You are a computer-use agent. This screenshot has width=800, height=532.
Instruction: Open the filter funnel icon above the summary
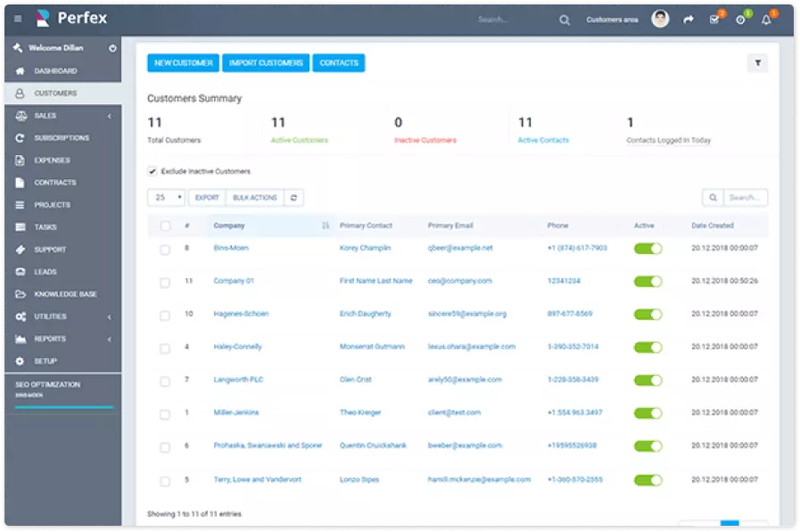click(758, 62)
